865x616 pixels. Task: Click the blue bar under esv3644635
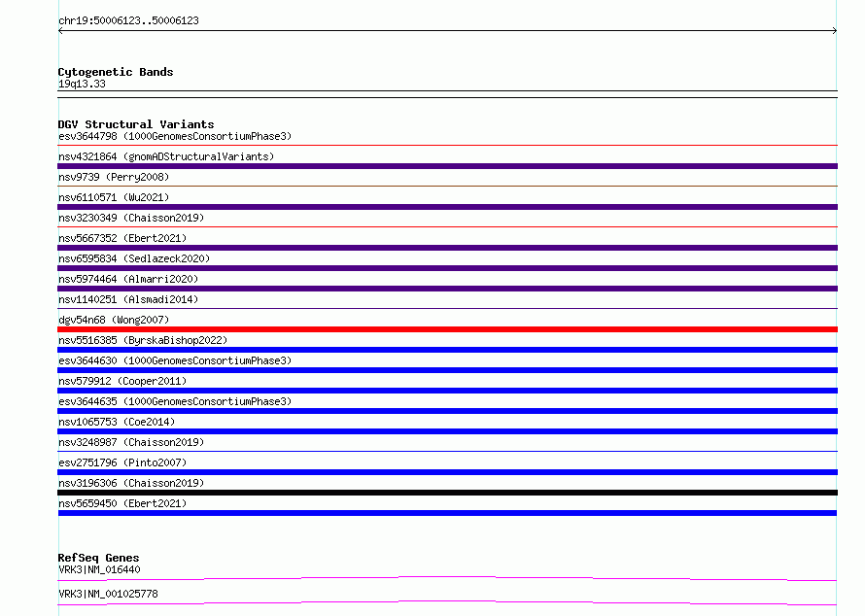[447, 411]
